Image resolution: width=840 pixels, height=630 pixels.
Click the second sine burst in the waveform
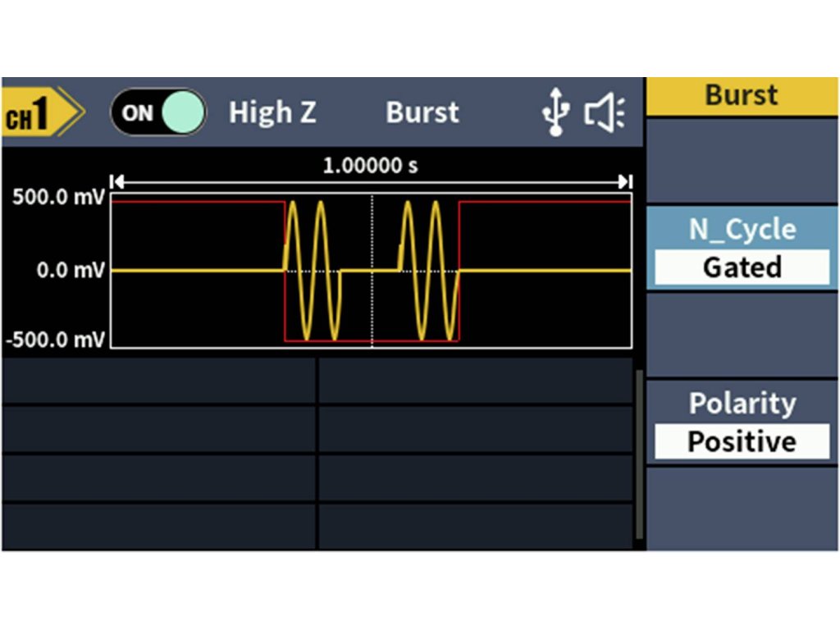tap(428, 270)
